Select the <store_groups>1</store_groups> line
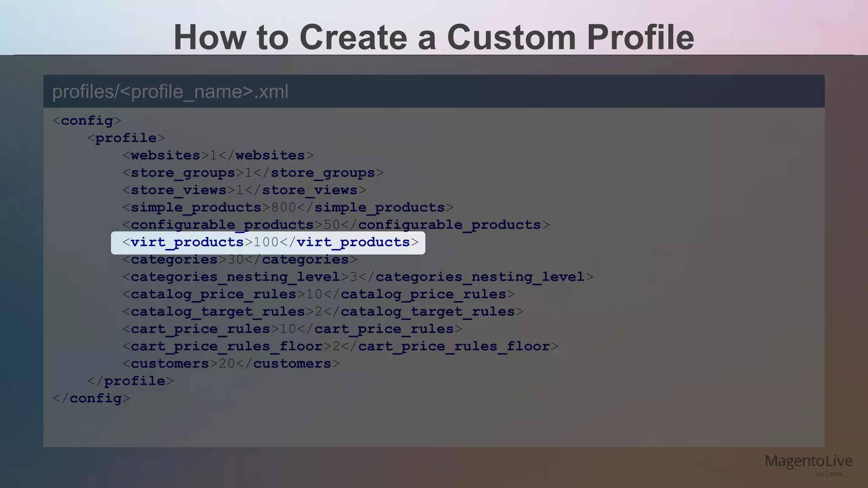 pos(253,173)
